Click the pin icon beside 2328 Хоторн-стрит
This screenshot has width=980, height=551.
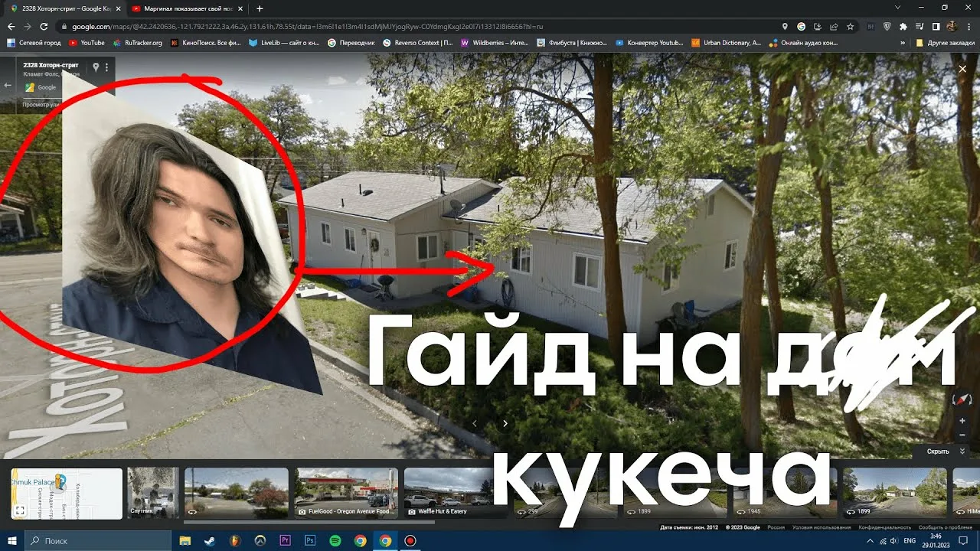coord(96,67)
